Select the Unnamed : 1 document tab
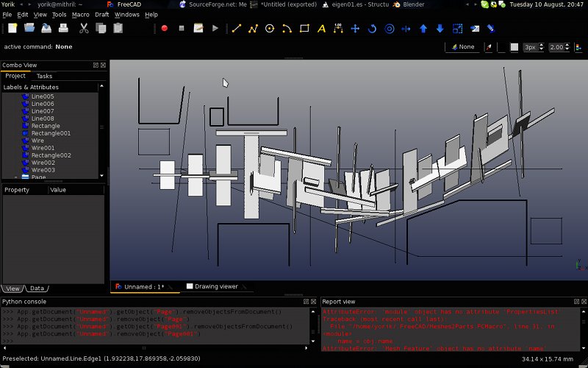 [x=144, y=287]
